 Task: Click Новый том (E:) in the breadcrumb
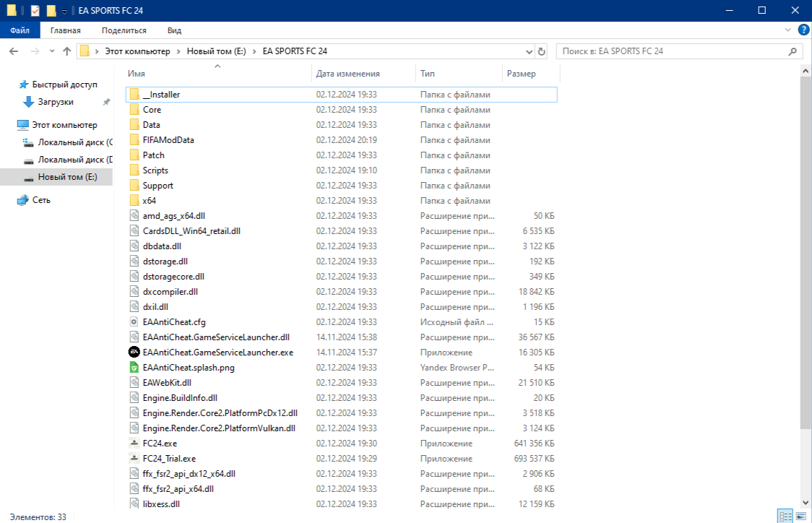tap(216, 52)
